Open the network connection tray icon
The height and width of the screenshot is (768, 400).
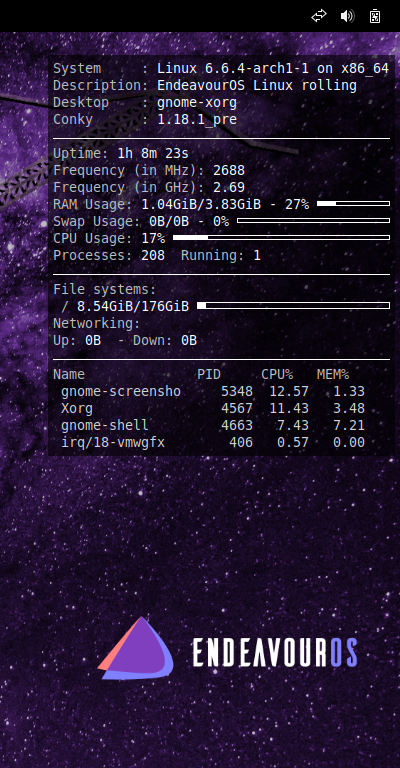(319, 16)
